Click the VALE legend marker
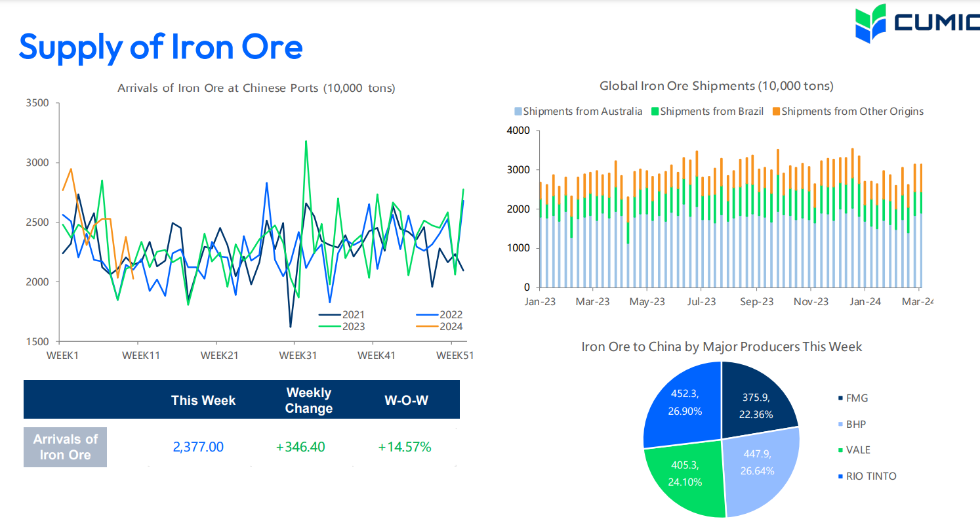Image resolution: width=980 pixels, height=525 pixels. [841, 450]
